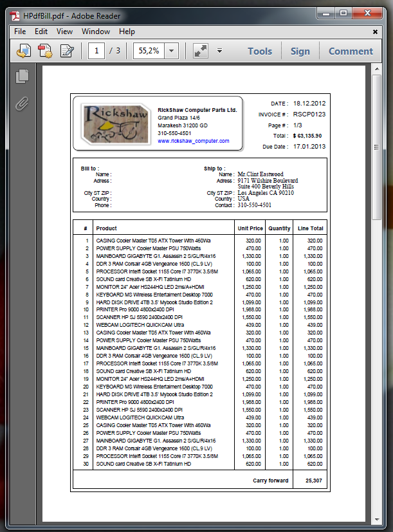Click the fit to window arrows icon
The width and height of the screenshot is (393, 532).
click(x=201, y=51)
